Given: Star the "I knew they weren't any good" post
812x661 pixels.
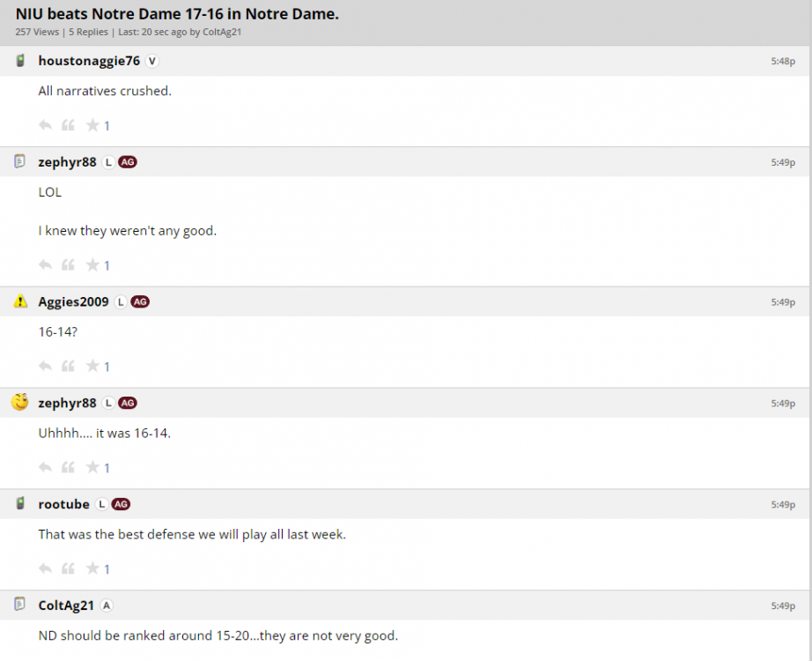Looking at the screenshot, I should [x=92, y=265].
